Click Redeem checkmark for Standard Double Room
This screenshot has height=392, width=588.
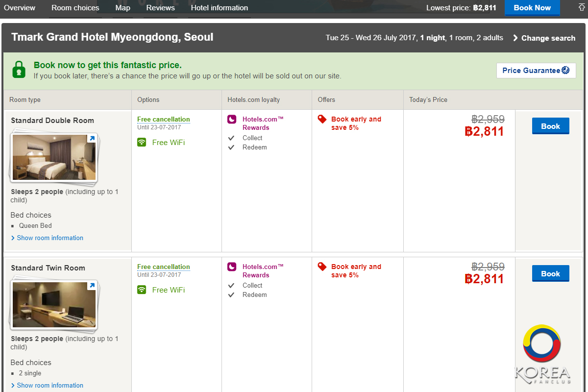[x=231, y=147]
